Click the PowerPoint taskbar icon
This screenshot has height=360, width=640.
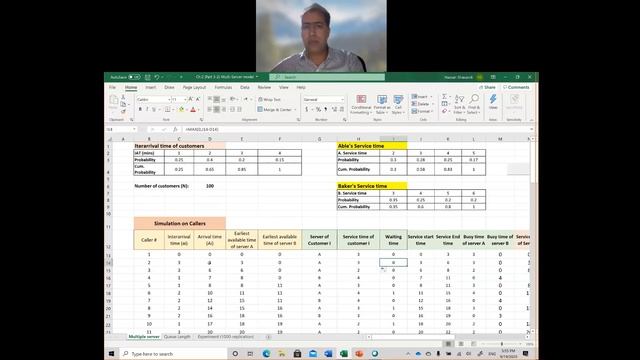[x=359, y=353]
